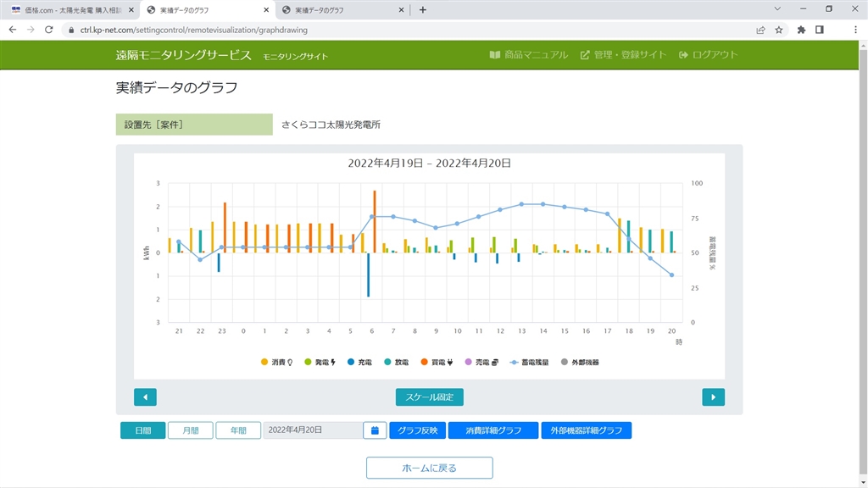Click the site name さくらココ太陽光発電所
The width and height of the screenshot is (868, 488).
[x=331, y=125]
